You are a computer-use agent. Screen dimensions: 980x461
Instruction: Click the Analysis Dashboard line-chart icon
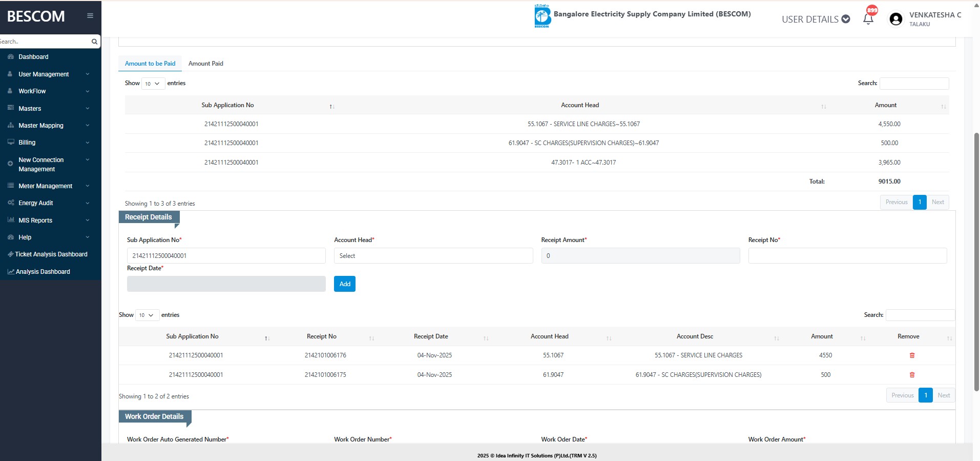pos(10,272)
